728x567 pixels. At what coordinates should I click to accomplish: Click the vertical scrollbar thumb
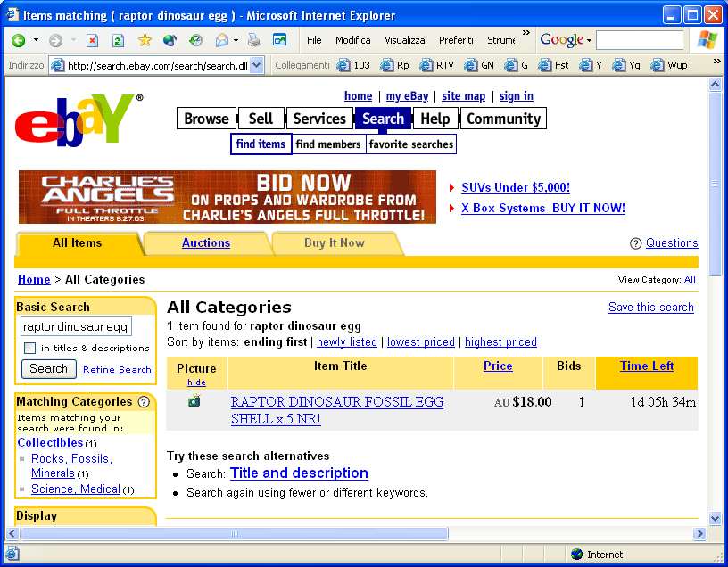[715, 184]
